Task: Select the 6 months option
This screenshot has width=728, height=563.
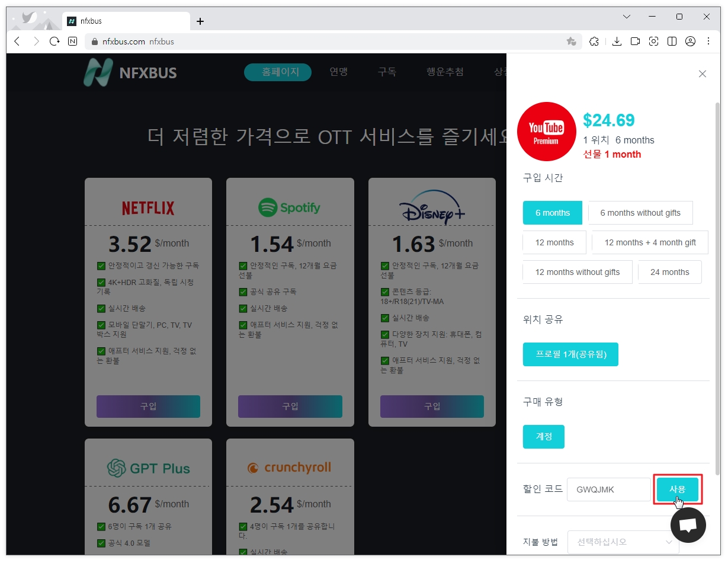Action: pos(553,213)
